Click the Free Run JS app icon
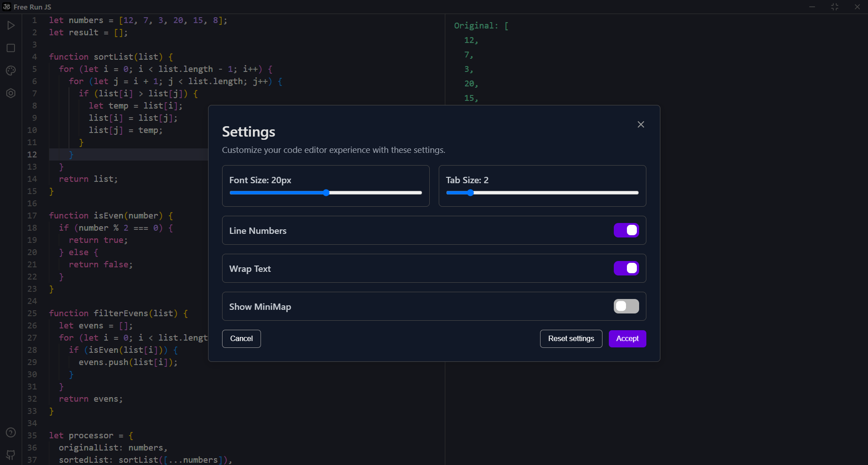Screen dimensions: 868x465 point(6,7)
